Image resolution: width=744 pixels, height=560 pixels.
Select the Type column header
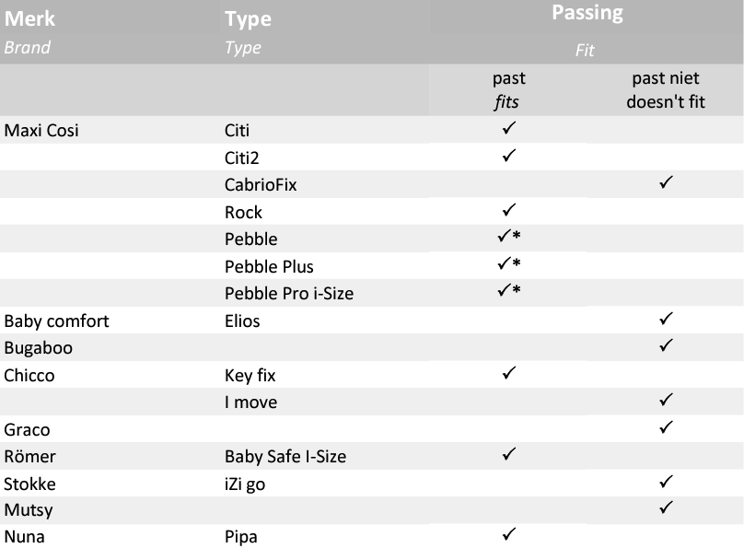pos(247,17)
